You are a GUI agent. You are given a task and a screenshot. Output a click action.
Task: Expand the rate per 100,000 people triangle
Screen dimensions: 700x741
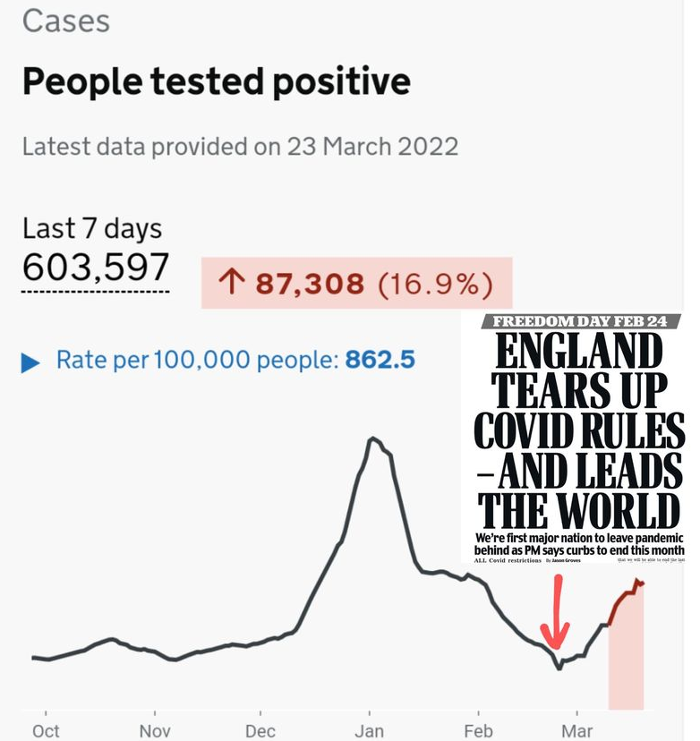(30, 362)
